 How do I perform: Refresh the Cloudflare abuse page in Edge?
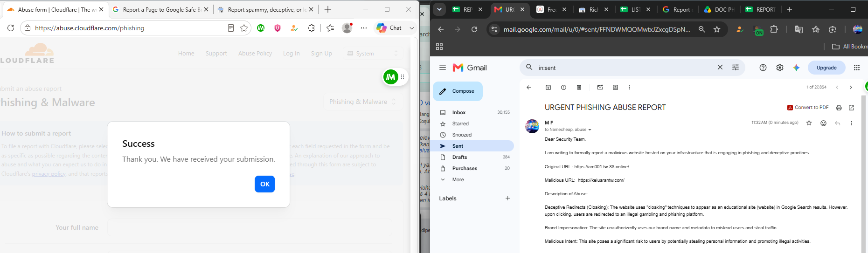pyautogui.click(x=11, y=28)
